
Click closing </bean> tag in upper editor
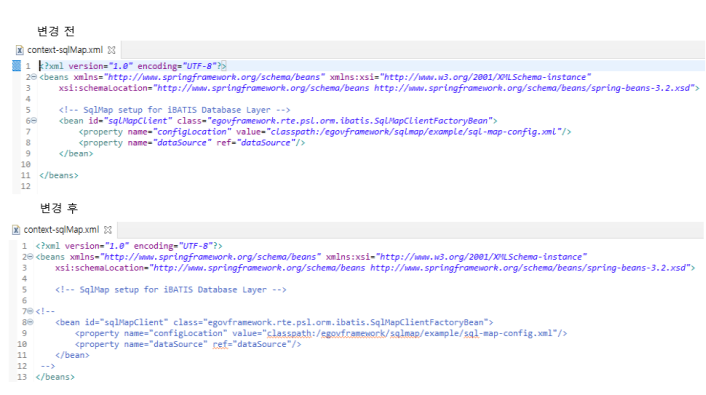pos(76,154)
